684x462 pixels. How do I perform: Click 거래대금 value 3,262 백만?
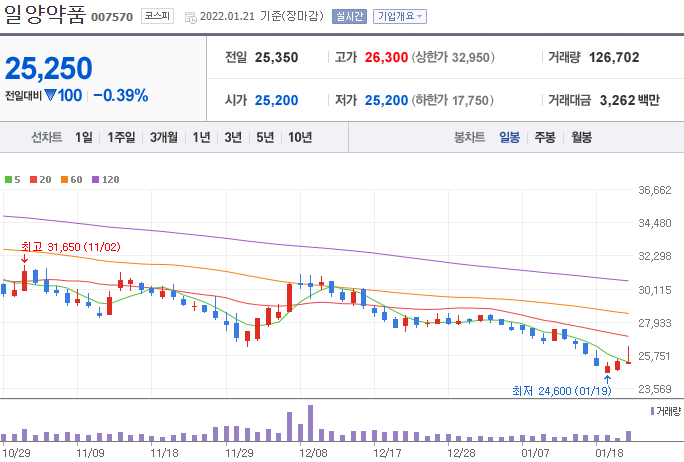pos(629,100)
